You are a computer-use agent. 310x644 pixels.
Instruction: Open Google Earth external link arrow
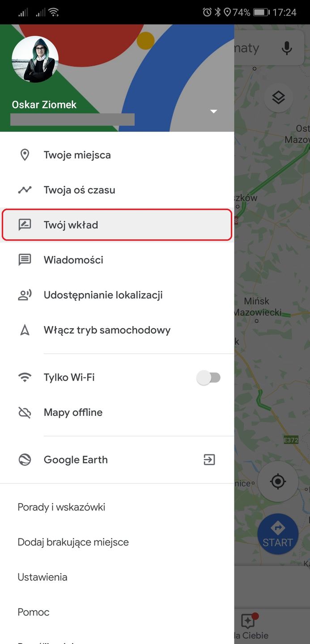coord(209,460)
